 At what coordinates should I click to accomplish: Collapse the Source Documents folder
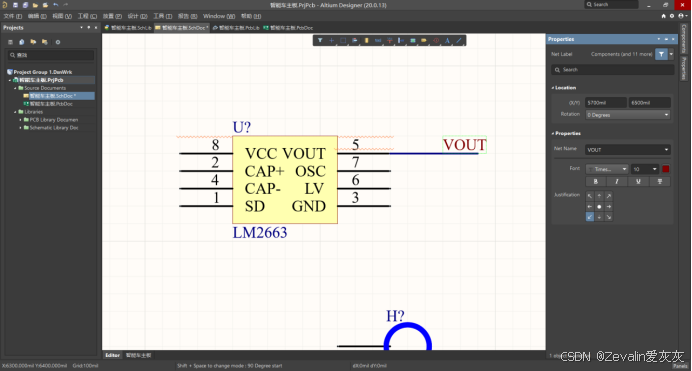click(x=15, y=88)
